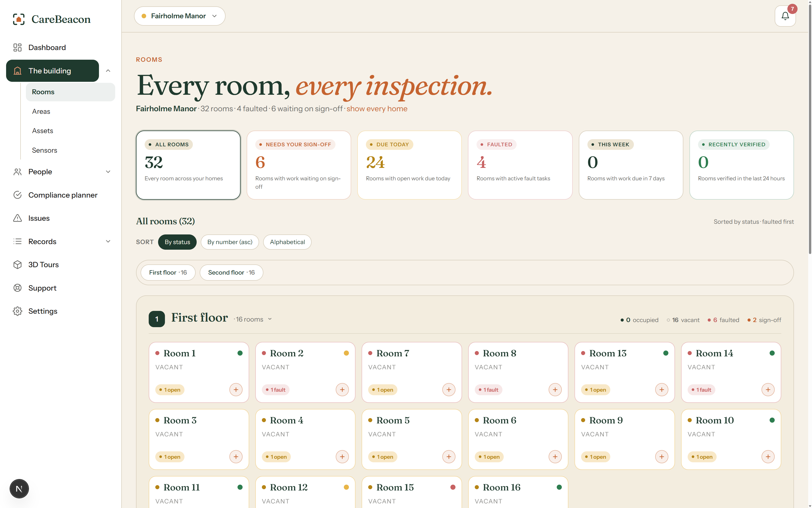Click show every home link

coord(377,109)
